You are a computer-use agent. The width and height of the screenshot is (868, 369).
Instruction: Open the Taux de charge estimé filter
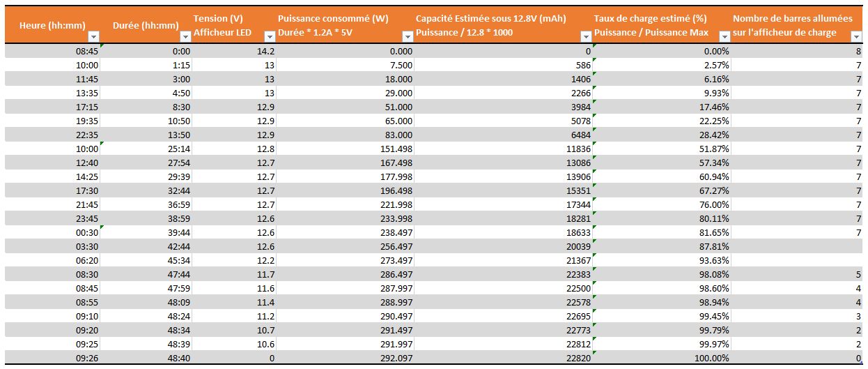point(724,36)
